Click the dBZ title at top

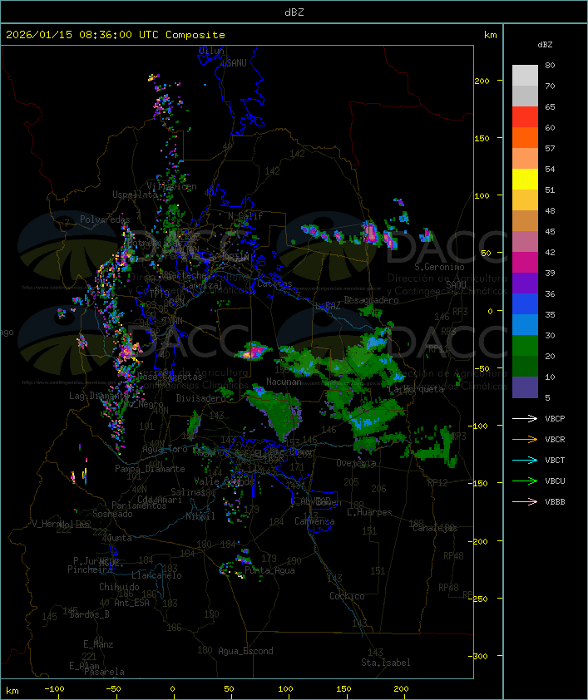pos(294,11)
